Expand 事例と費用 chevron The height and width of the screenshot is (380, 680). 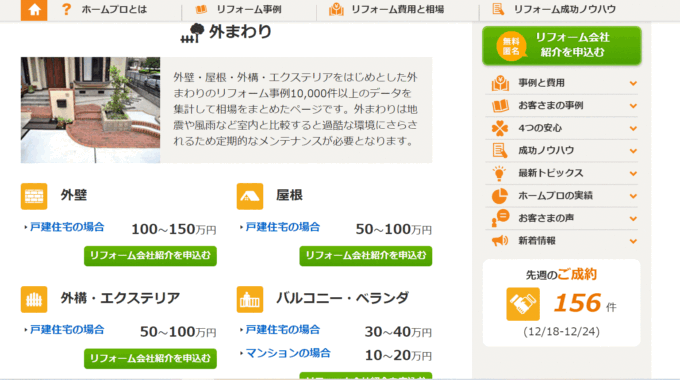(x=633, y=83)
